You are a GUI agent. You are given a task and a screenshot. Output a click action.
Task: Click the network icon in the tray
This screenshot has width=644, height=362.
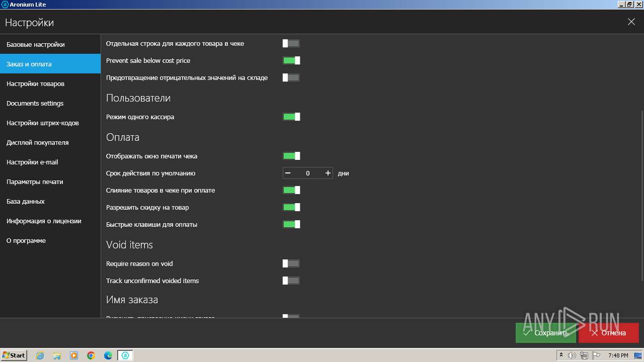click(584, 355)
